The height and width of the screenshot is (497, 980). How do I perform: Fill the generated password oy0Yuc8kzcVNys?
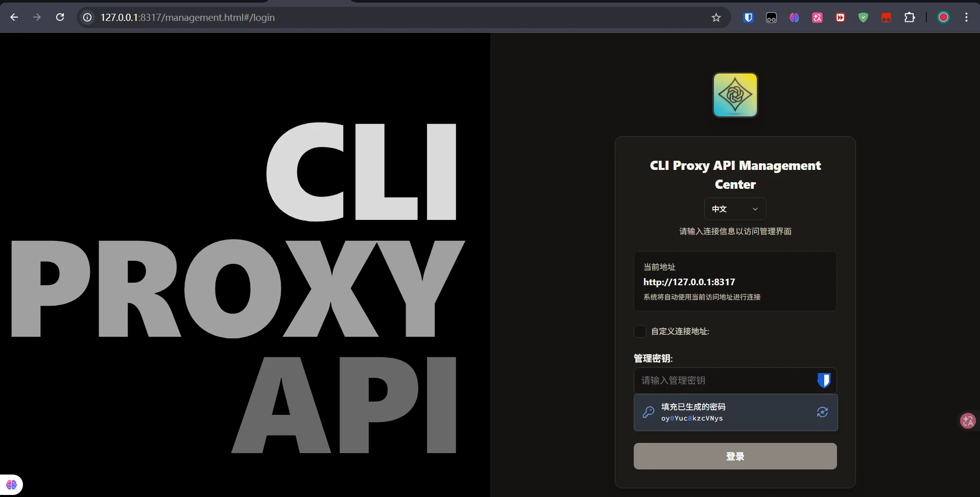coord(735,412)
